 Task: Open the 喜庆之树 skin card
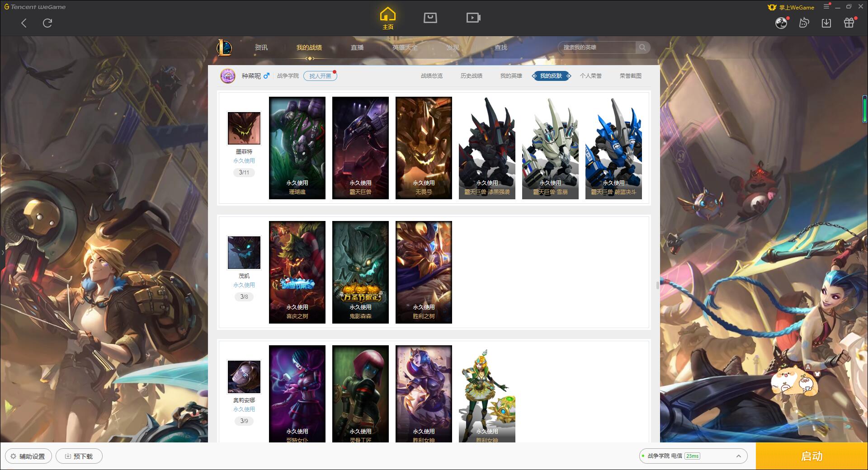[x=297, y=272]
